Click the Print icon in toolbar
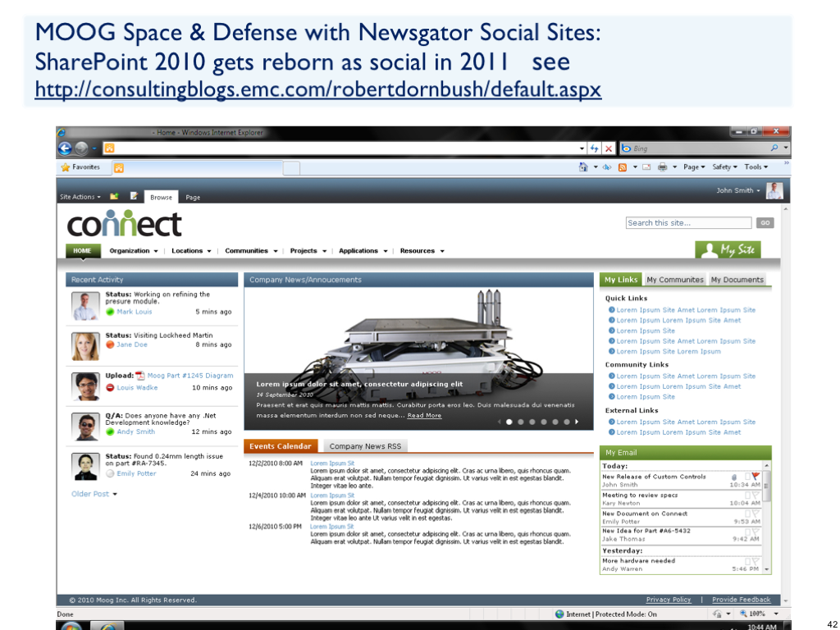The height and width of the screenshot is (630, 840). coord(663,167)
